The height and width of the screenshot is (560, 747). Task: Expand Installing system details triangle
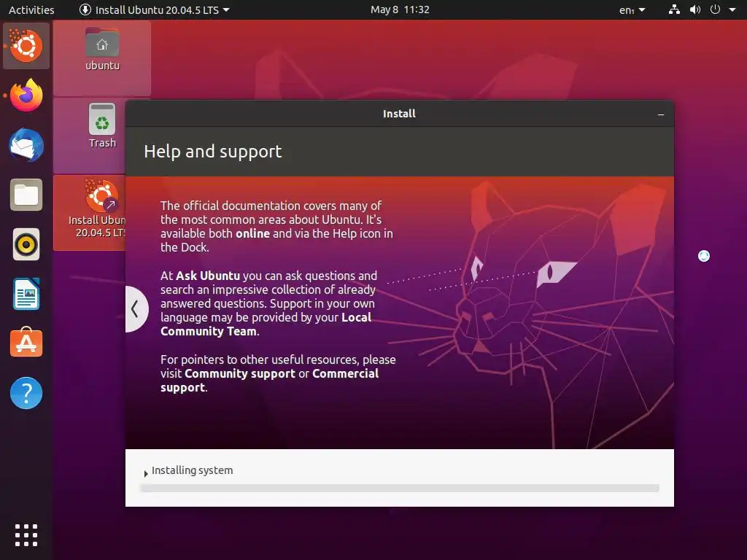146,473
